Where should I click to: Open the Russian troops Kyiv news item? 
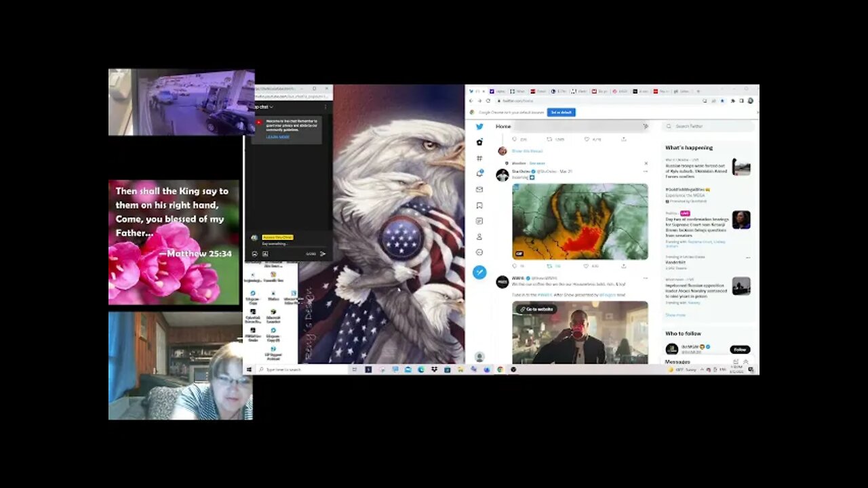(708, 167)
